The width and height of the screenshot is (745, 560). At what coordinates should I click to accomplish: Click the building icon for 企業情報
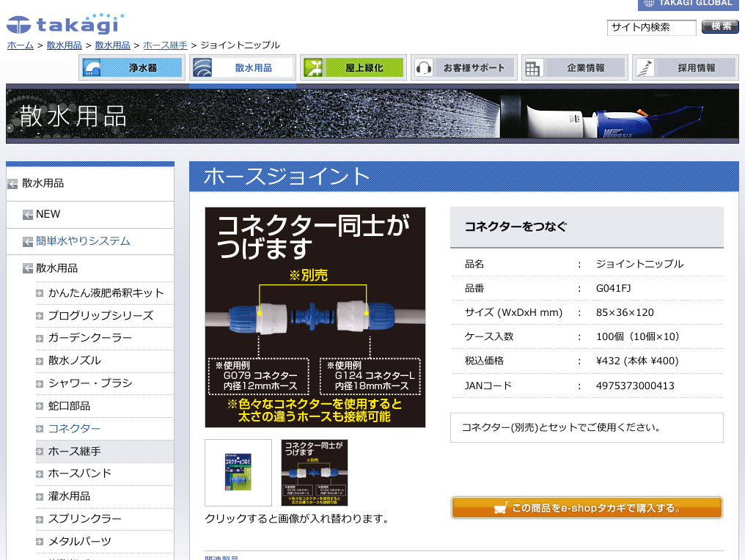(532, 68)
